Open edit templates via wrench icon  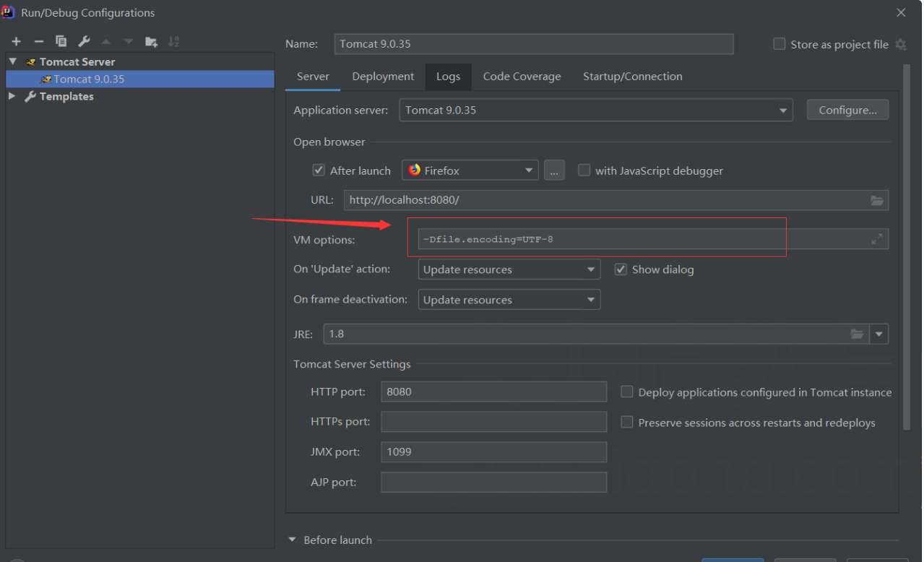pyautogui.click(x=84, y=42)
